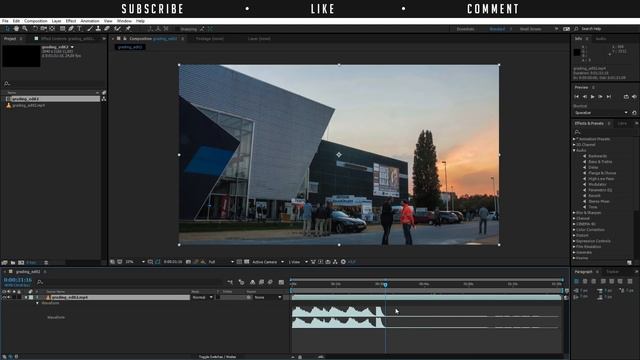
Task: Open the None parent dropdown for layer
Action: (x=268, y=297)
